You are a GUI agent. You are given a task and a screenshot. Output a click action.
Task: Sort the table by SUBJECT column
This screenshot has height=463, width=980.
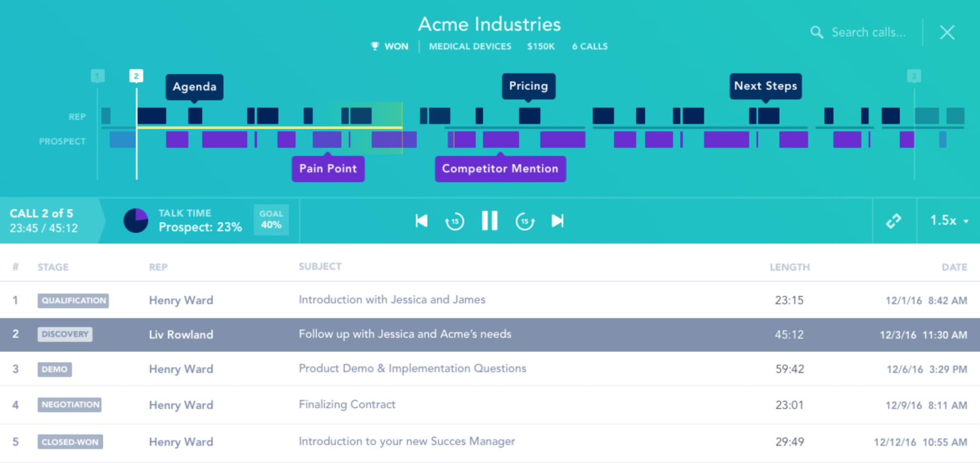pos(320,266)
